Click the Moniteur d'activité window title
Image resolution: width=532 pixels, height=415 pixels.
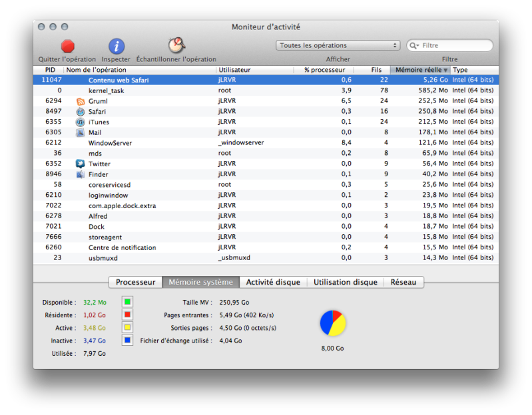[x=266, y=27]
